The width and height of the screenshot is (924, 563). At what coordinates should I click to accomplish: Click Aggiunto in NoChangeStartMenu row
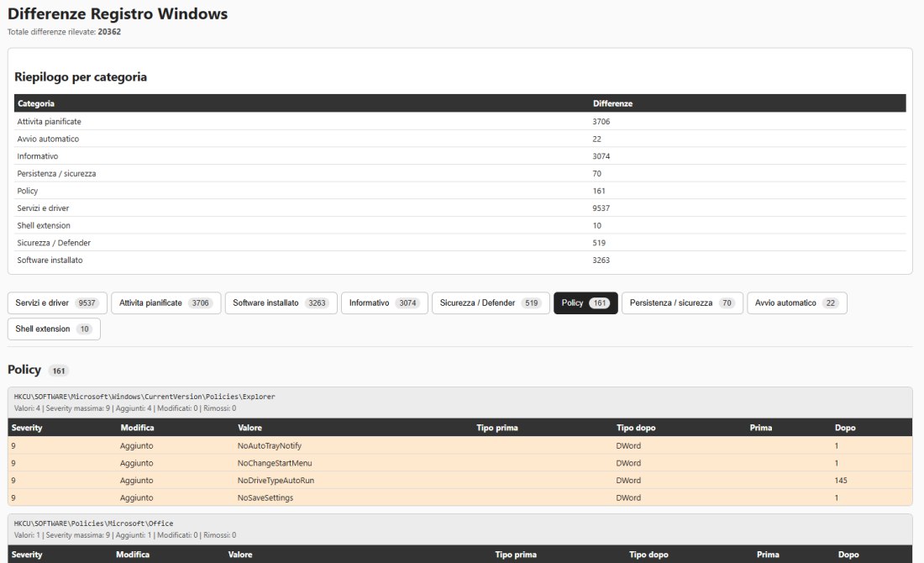tap(137, 463)
